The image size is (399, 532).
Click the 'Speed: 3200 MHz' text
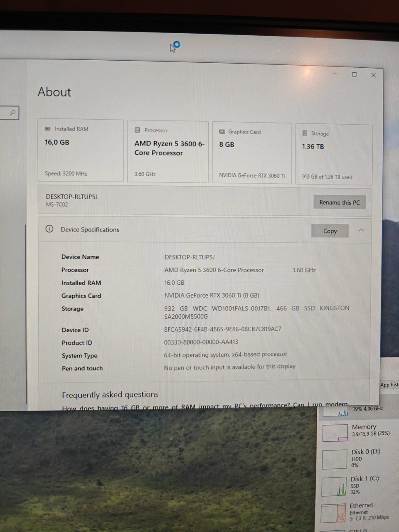pyautogui.click(x=66, y=173)
